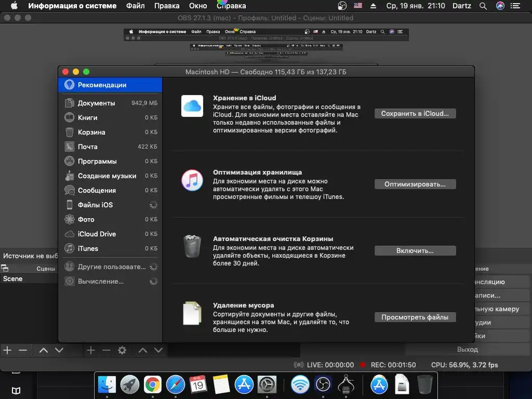Open Calendar from the Dock
532x399 pixels.
198,385
